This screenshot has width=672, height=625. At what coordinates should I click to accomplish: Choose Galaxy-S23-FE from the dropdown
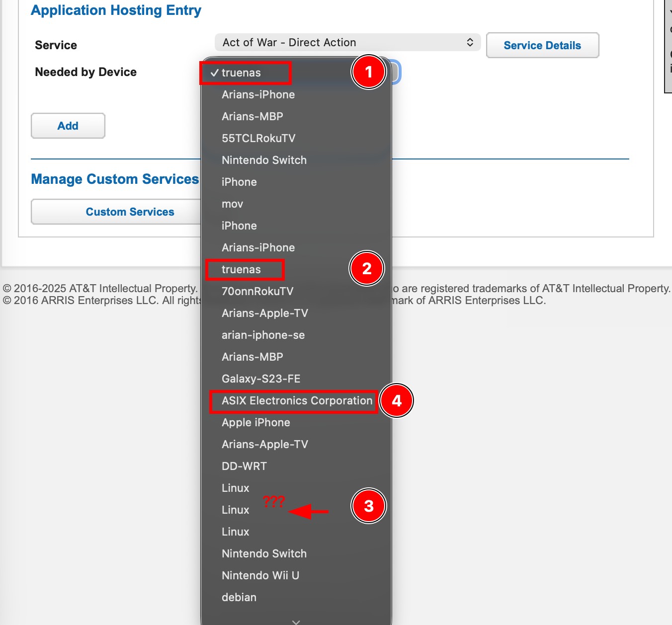[260, 379]
